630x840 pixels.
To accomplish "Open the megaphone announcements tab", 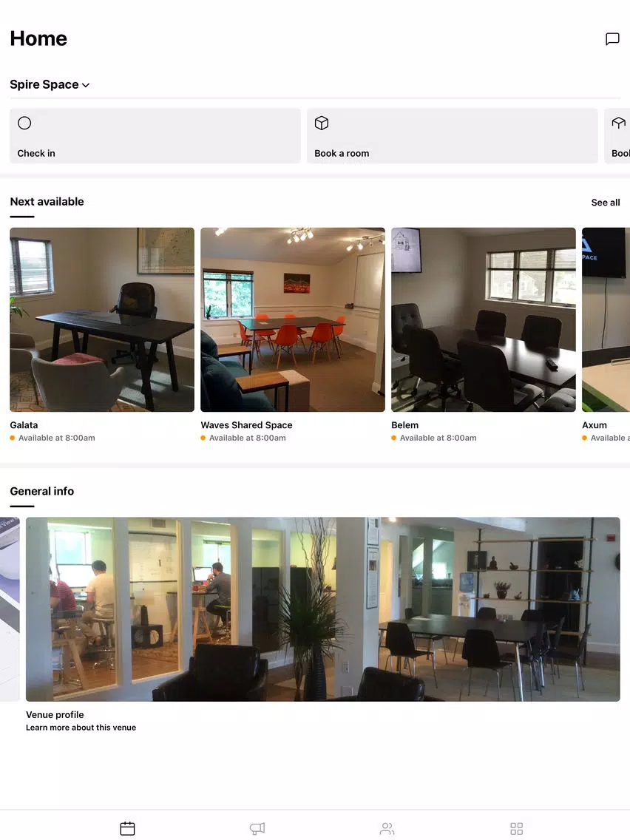I will 257,828.
